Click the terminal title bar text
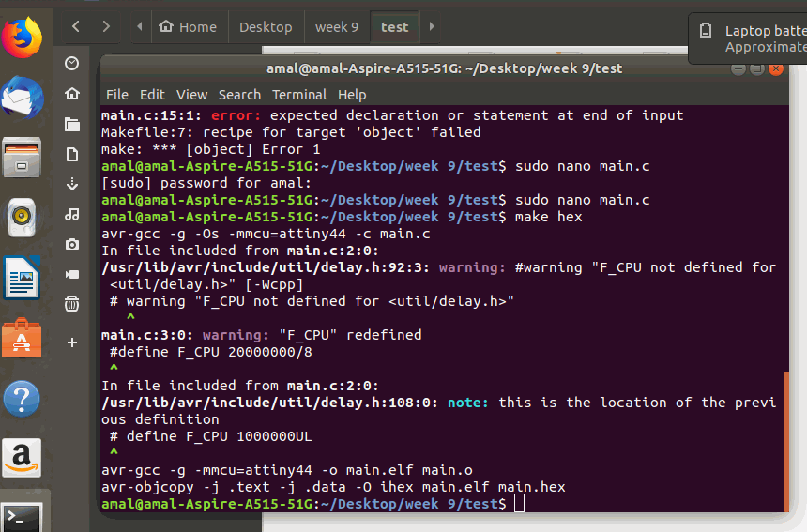The width and height of the screenshot is (807, 532). [x=444, y=68]
